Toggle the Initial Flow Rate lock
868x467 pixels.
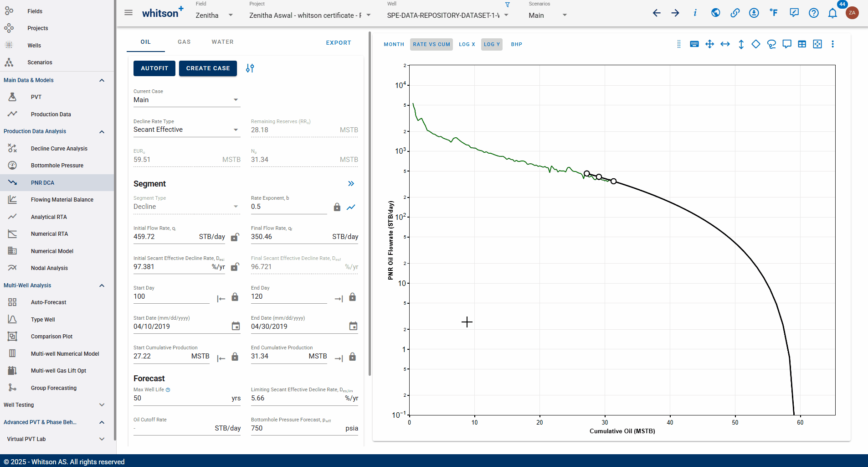click(x=235, y=237)
